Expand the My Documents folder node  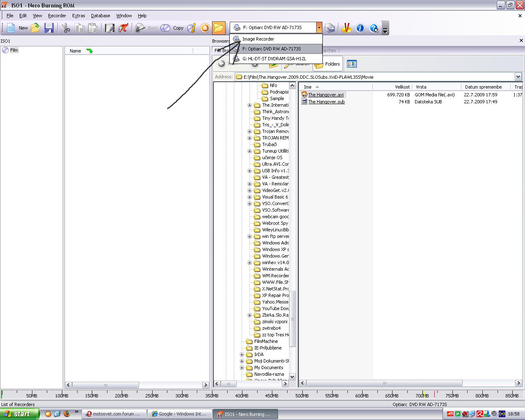[242, 368]
